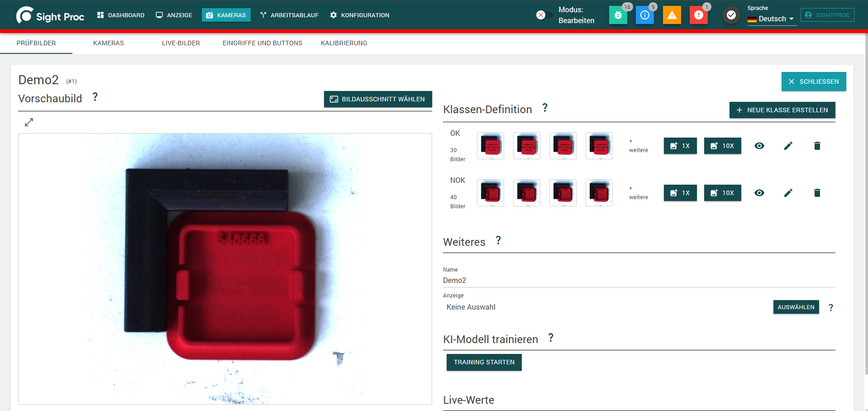Open the Arbeitsablauf menu

[x=290, y=15]
